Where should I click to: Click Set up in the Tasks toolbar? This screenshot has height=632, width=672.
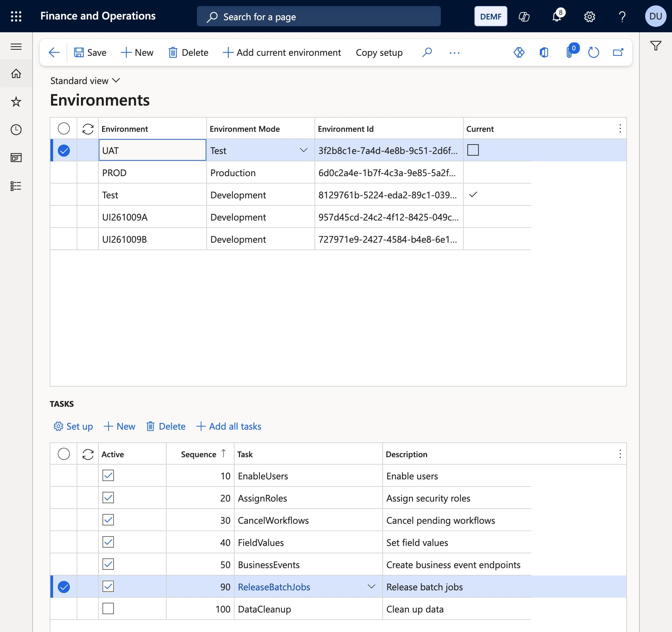click(x=73, y=426)
